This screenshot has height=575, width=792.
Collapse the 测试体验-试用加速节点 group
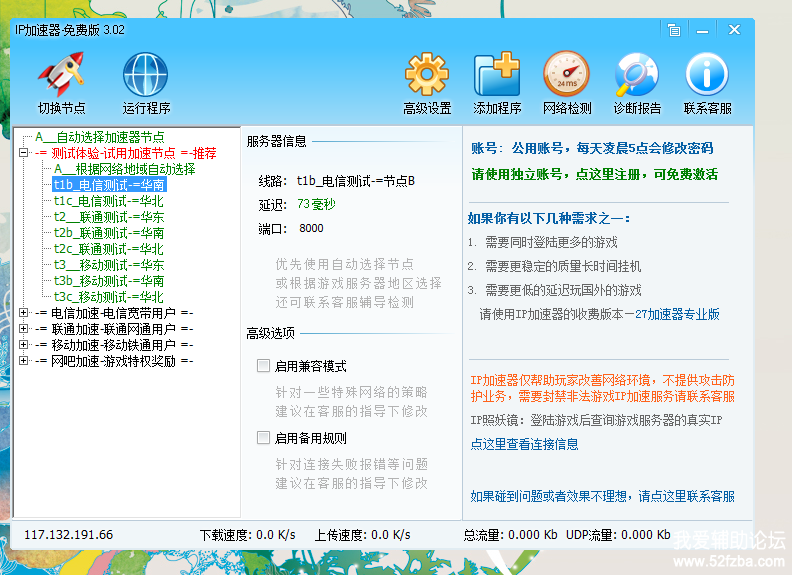click(23, 153)
